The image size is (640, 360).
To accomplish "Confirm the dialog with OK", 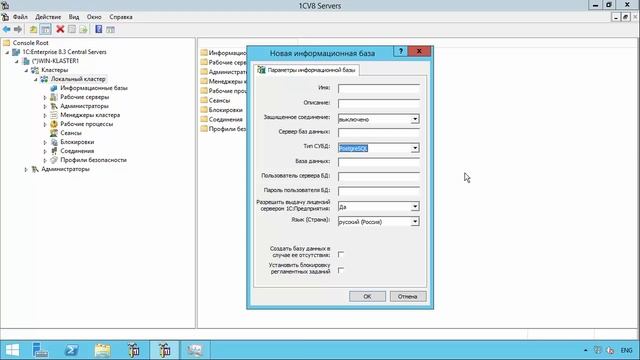I will click(367, 296).
